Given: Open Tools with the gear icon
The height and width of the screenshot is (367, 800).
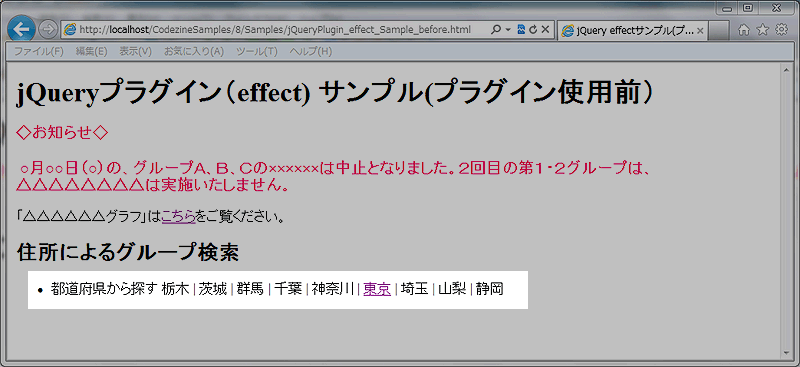Looking at the screenshot, I should pos(782,31).
